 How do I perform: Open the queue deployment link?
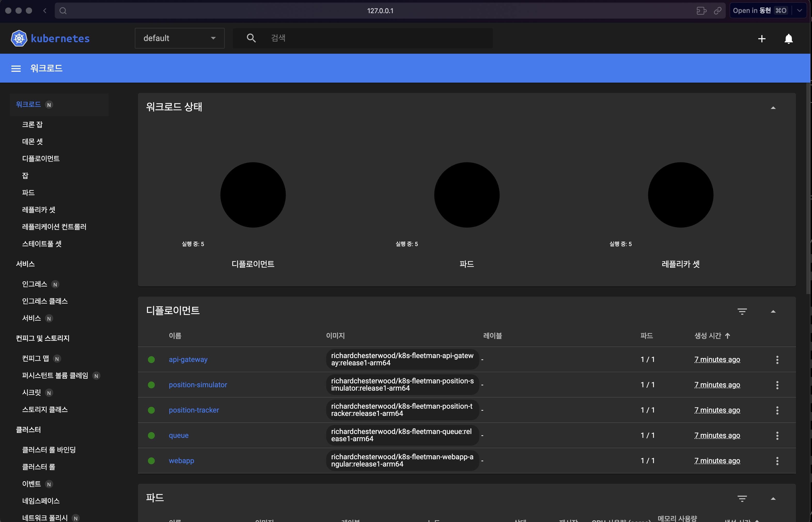(178, 435)
